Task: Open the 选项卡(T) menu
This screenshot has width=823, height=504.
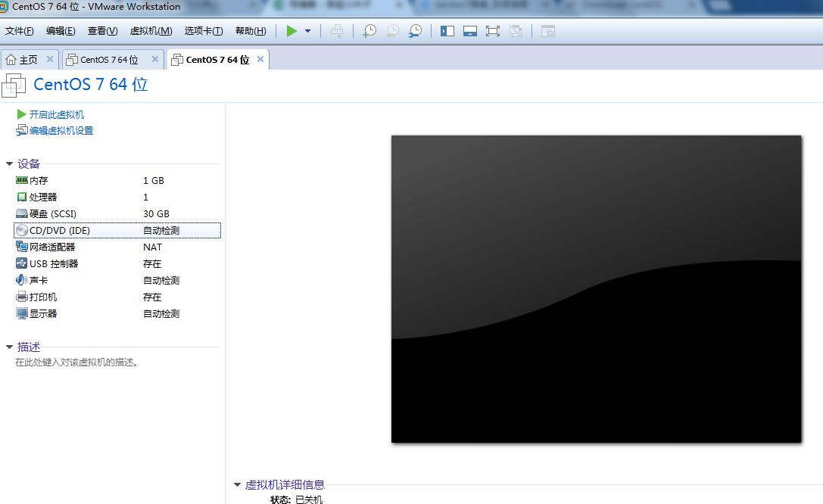Action: coord(204,31)
